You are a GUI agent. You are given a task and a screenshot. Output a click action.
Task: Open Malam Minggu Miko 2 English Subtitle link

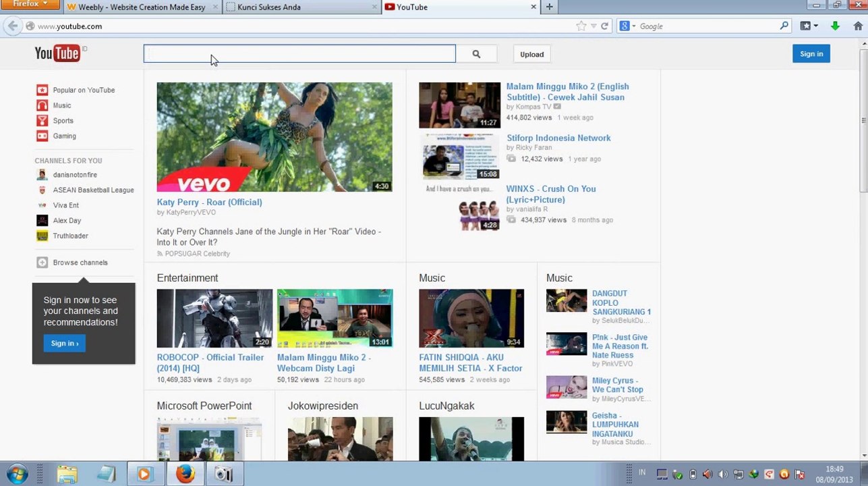(x=568, y=92)
